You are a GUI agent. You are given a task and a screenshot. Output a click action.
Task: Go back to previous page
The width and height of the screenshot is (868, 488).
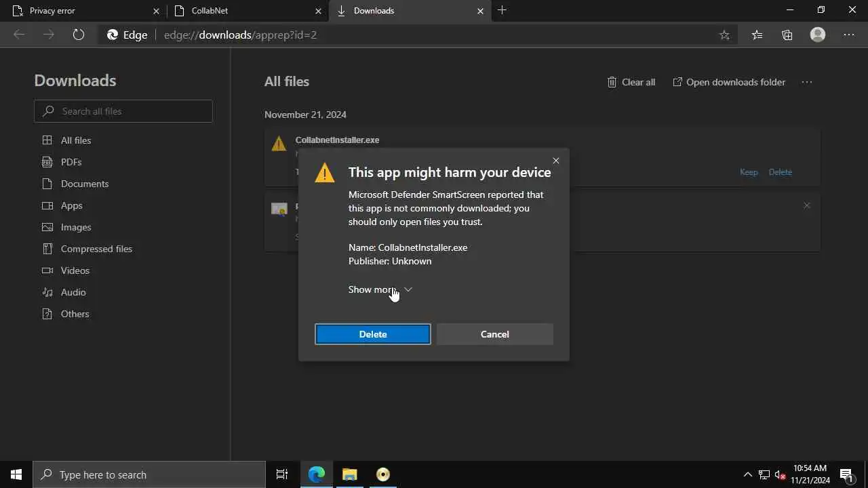[19, 35]
